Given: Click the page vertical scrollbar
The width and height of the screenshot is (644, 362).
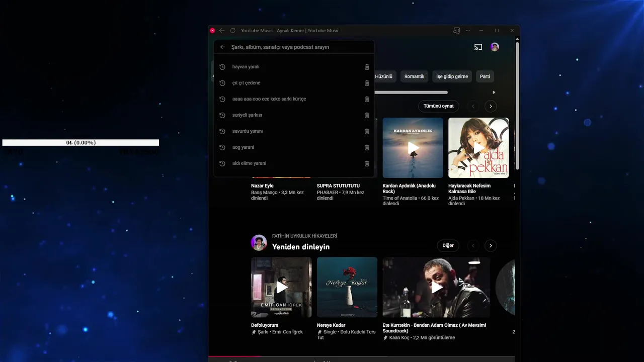Looking at the screenshot, I should [517, 106].
